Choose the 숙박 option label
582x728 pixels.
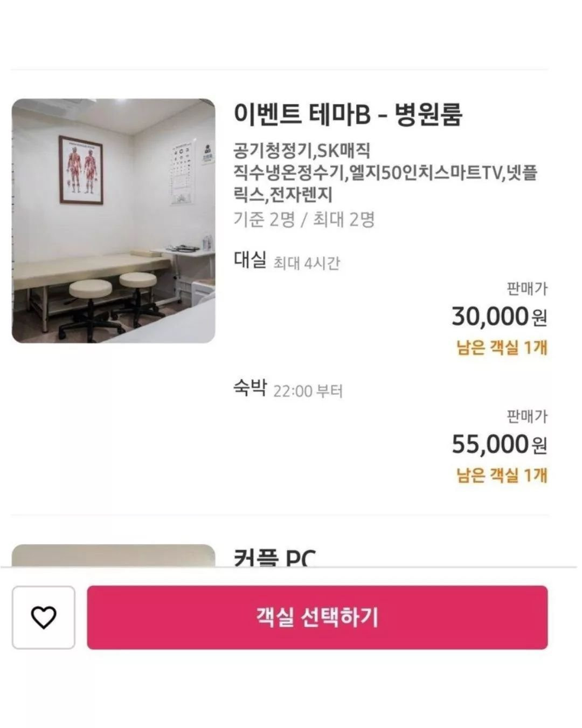[250, 388]
